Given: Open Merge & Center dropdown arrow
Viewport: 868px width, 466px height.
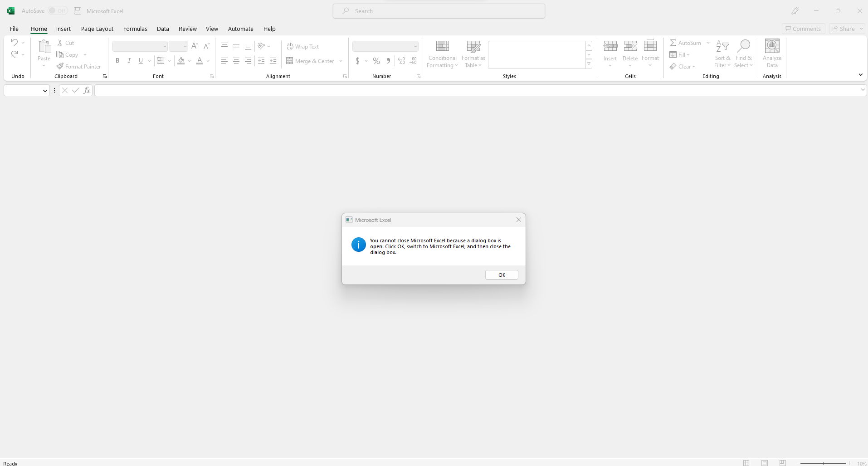Looking at the screenshot, I should (x=341, y=61).
